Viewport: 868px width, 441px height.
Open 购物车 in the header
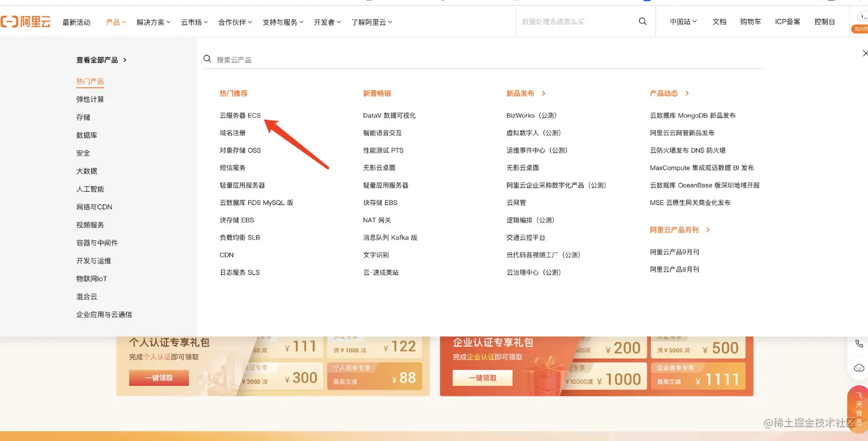(750, 22)
